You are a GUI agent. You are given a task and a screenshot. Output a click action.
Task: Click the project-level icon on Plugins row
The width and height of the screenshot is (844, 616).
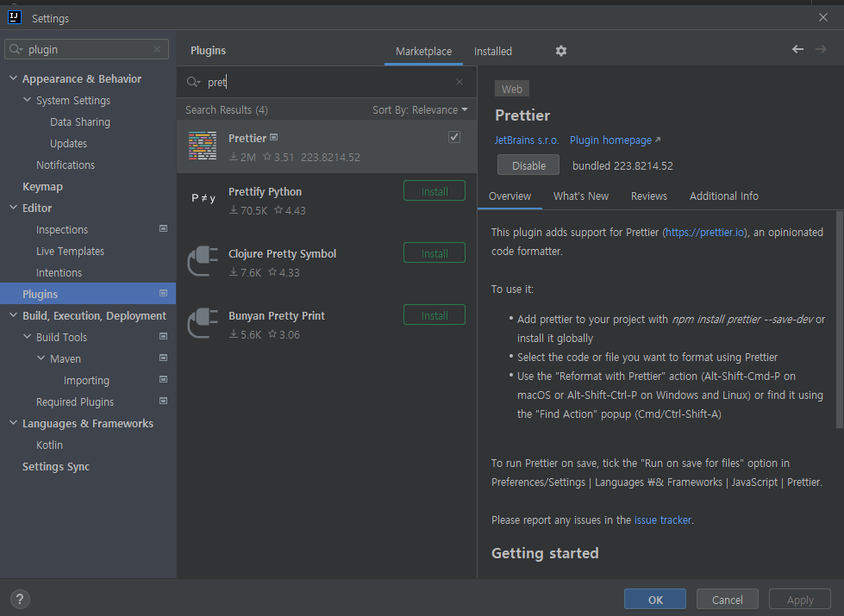[x=163, y=293]
